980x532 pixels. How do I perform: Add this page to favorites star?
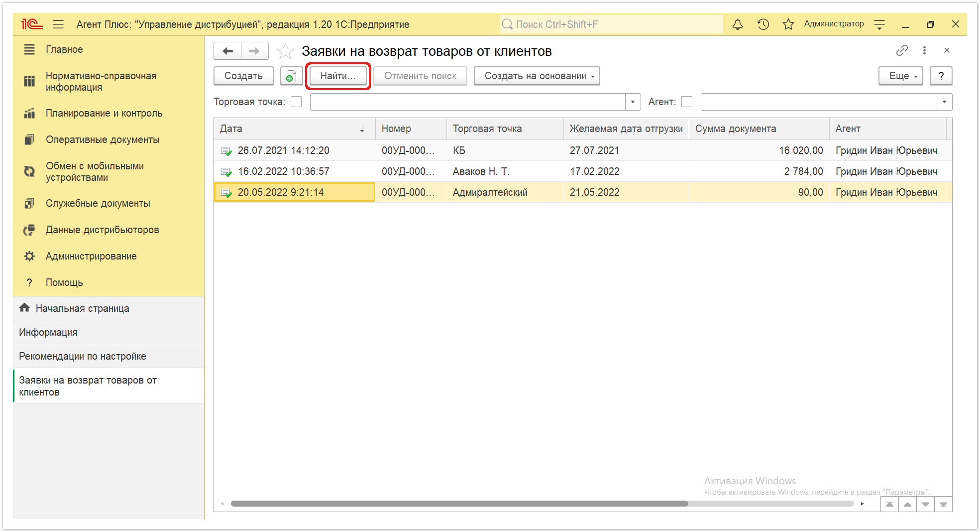point(285,51)
